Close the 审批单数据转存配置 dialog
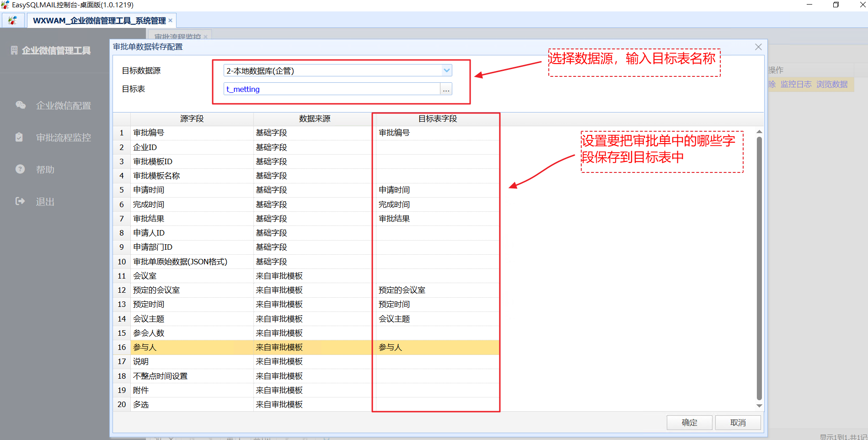Image resolution: width=868 pixels, height=440 pixels. click(x=758, y=47)
